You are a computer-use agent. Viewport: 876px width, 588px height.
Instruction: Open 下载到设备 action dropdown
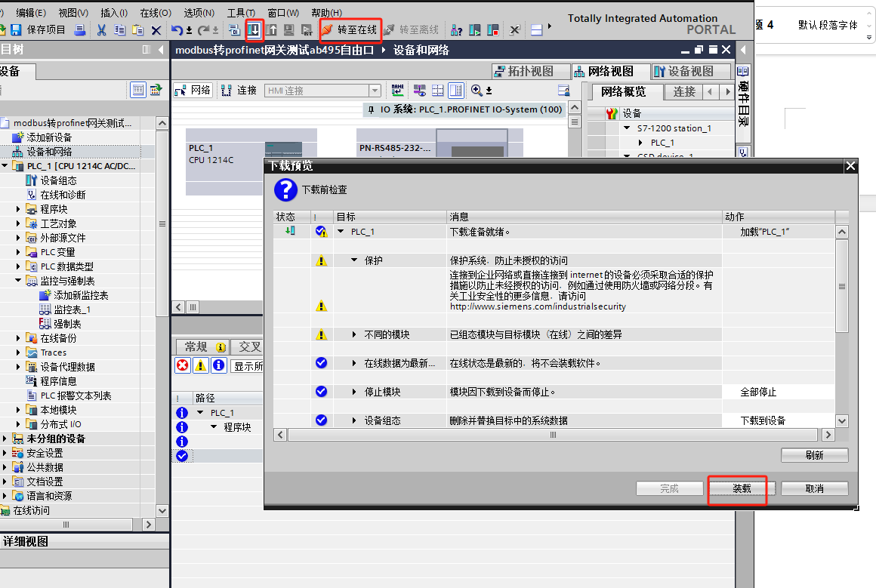(779, 420)
